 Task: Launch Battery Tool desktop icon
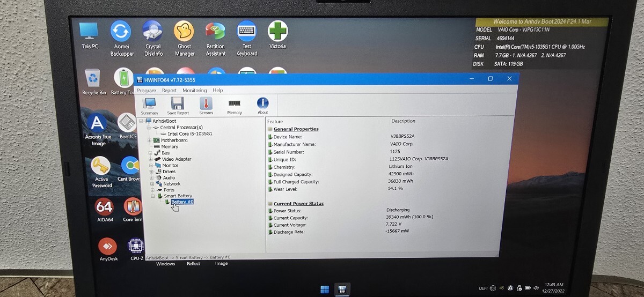[x=123, y=81]
